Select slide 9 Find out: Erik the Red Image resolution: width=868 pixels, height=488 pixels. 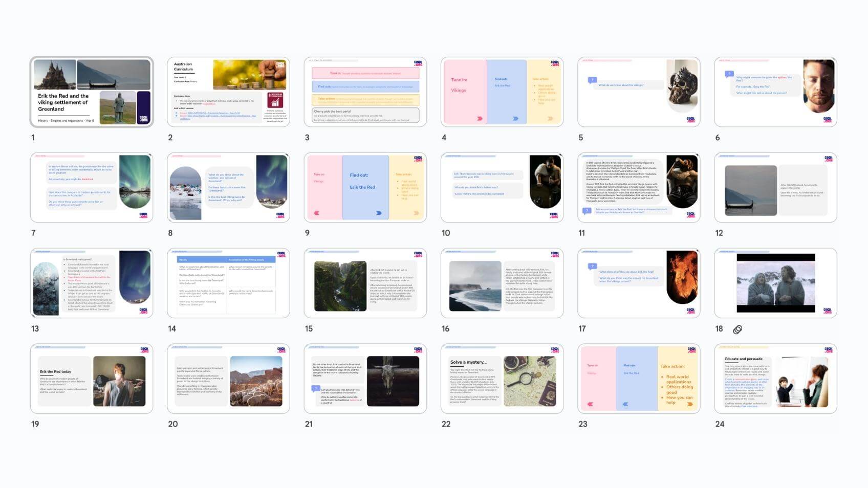point(365,188)
